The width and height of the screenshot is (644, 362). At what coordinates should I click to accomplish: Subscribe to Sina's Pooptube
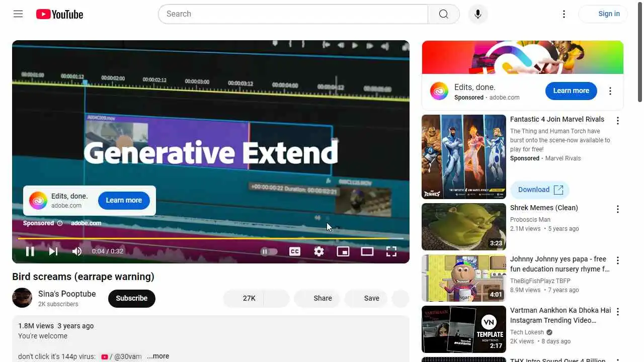tap(132, 298)
